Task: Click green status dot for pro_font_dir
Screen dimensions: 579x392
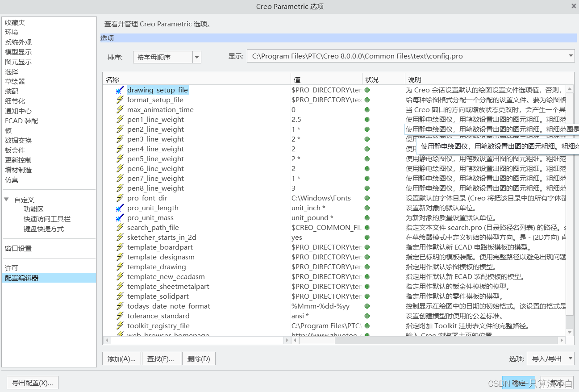Action: [367, 198]
